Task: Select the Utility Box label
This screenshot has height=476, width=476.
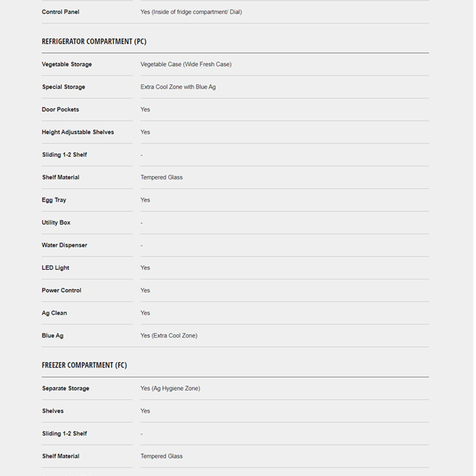Action: tap(56, 223)
